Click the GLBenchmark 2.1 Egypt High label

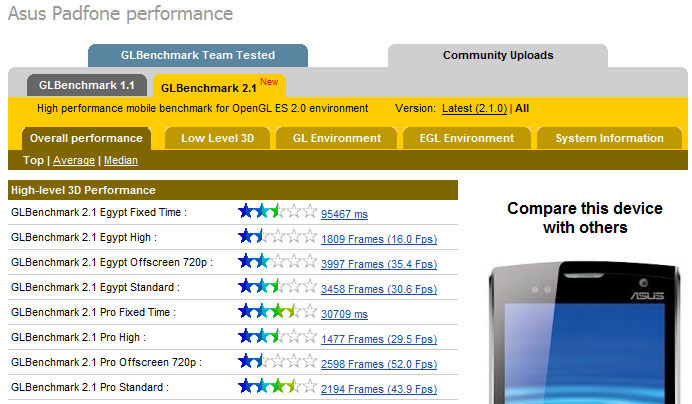tap(84, 238)
